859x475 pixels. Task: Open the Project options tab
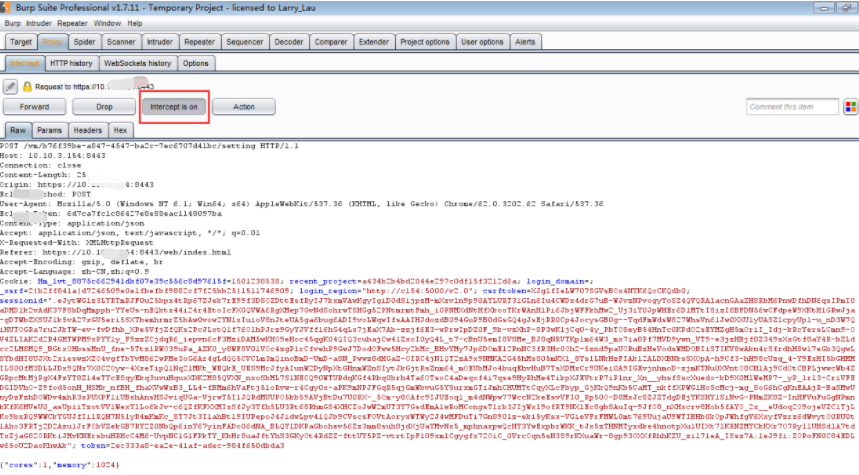(x=425, y=42)
